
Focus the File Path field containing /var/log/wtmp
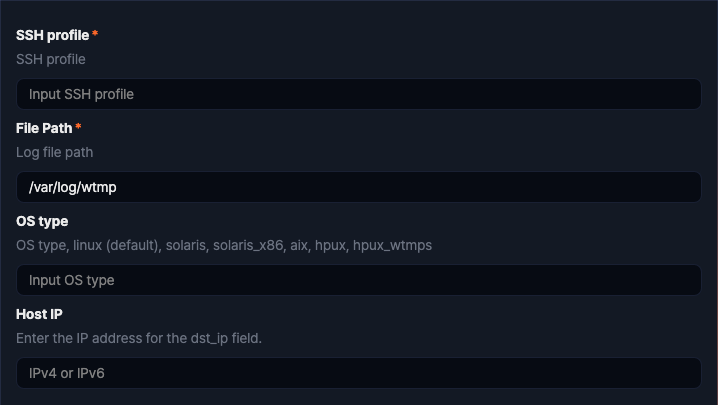click(x=358, y=187)
